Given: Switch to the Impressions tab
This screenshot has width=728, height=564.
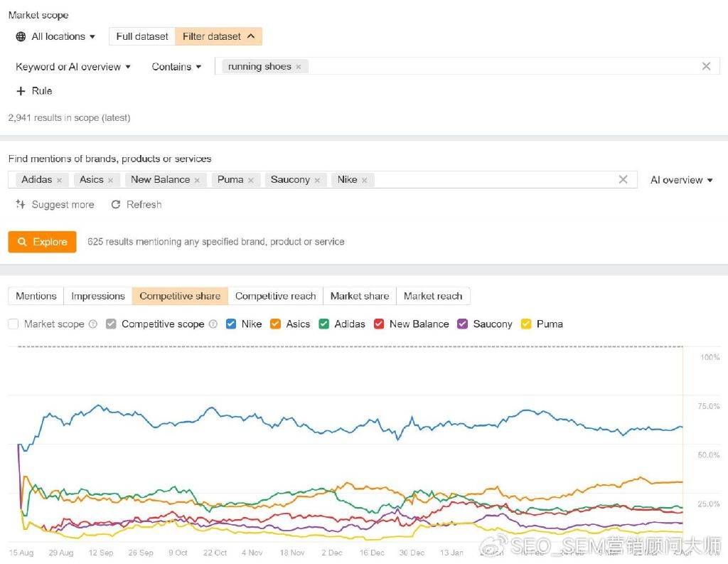Looking at the screenshot, I should click(98, 297).
